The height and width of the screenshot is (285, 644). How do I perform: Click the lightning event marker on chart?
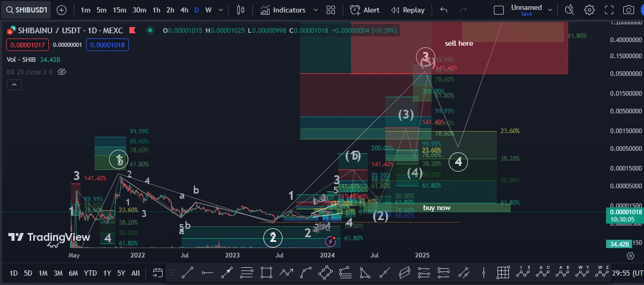[x=330, y=241]
